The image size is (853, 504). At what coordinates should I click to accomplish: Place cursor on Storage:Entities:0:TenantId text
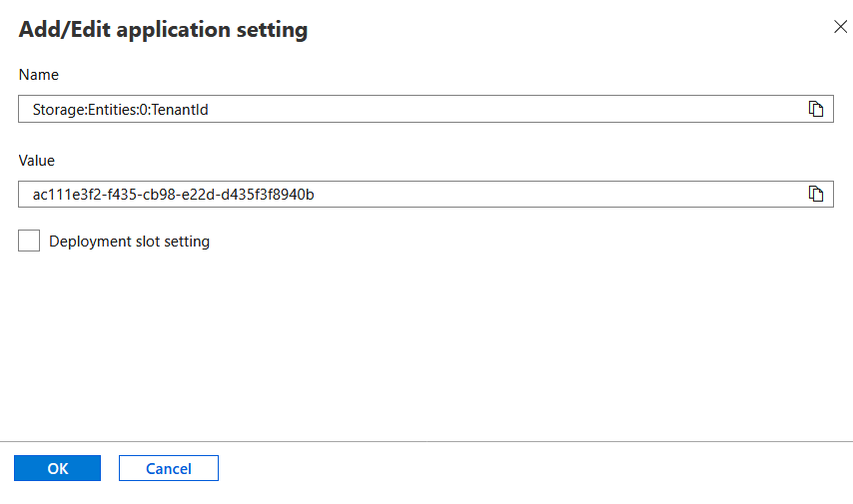(x=120, y=110)
